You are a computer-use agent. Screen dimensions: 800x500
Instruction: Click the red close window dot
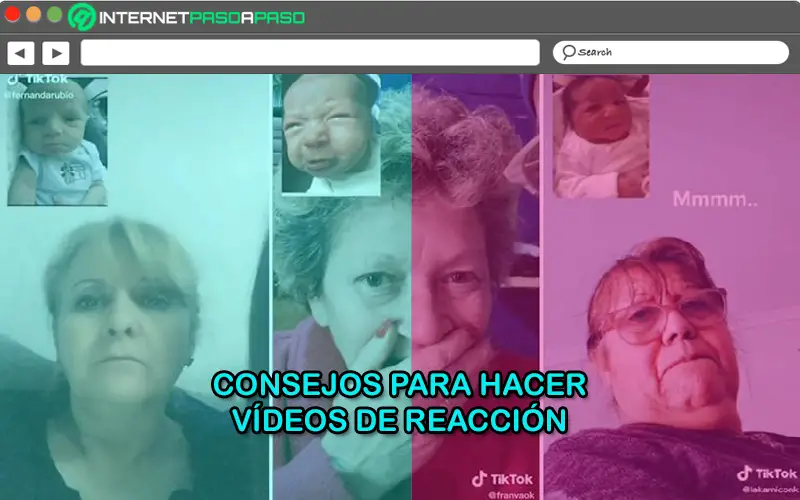point(12,14)
